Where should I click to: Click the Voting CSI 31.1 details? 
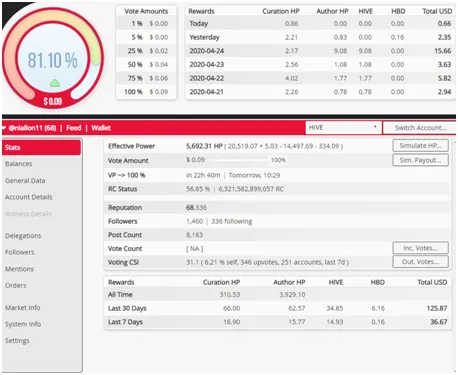(267, 262)
